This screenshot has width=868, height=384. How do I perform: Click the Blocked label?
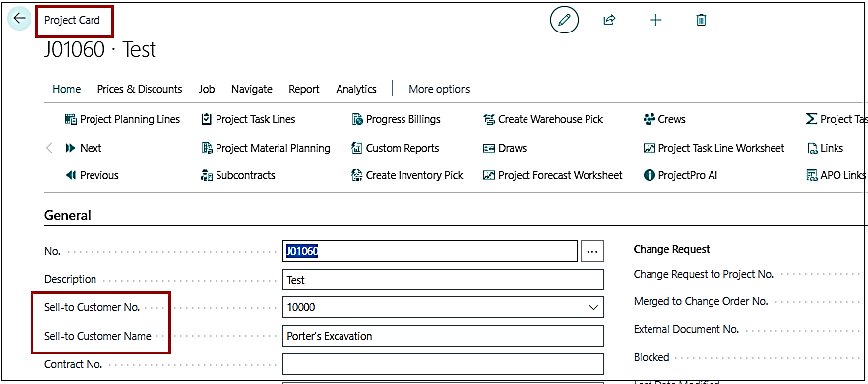tap(651, 357)
